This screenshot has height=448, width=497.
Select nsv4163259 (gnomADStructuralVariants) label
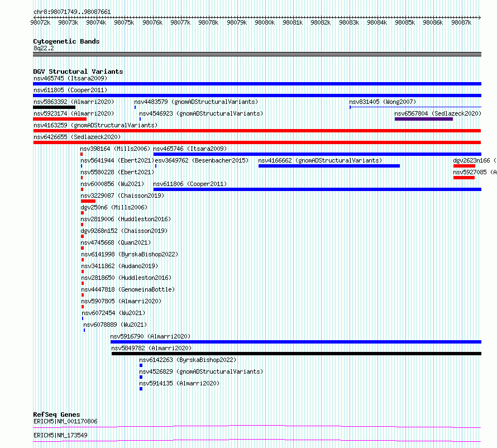coord(95,125)
